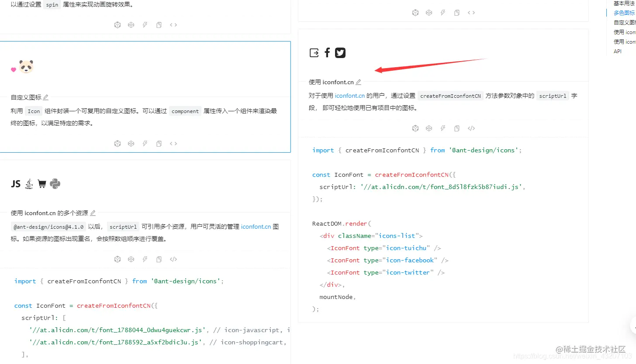Open StackBlitz lightning icon in 自定义图标 demo

click(145, 144)
